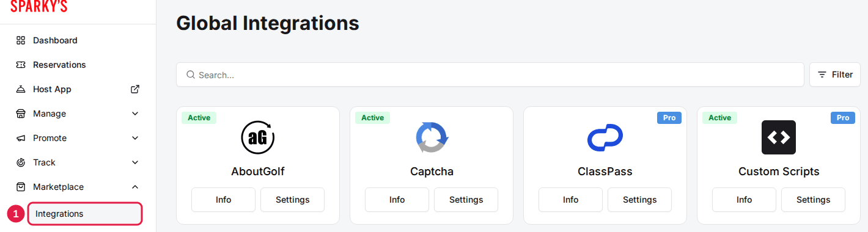Viewport: 868px width, 232px height.
Task: Open Settings for Captcha
Action: click(466, 200)
